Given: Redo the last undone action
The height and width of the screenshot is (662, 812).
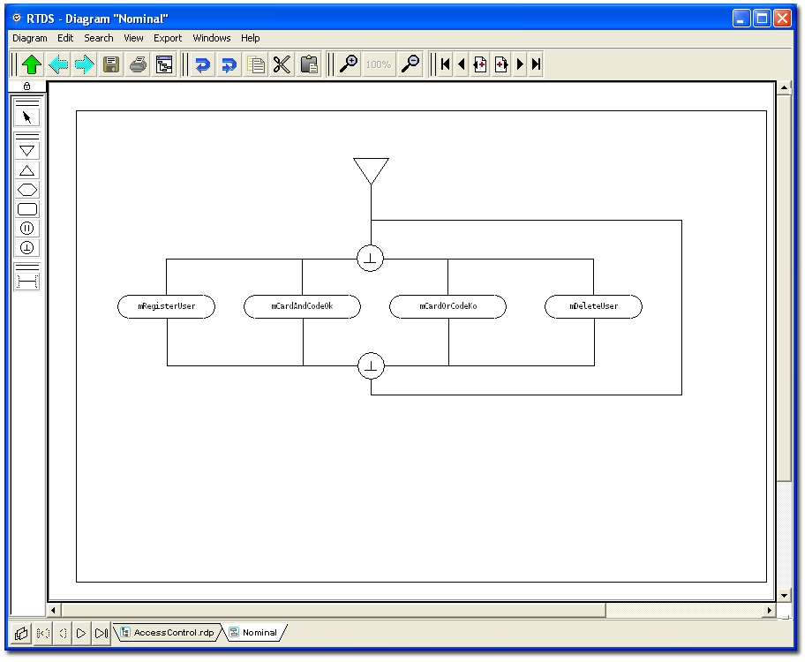Looking at the screenshot, I should 229,64.
